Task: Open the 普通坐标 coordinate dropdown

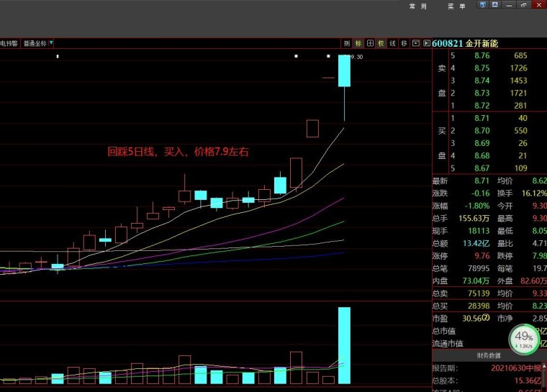Action: pos(38,43)
